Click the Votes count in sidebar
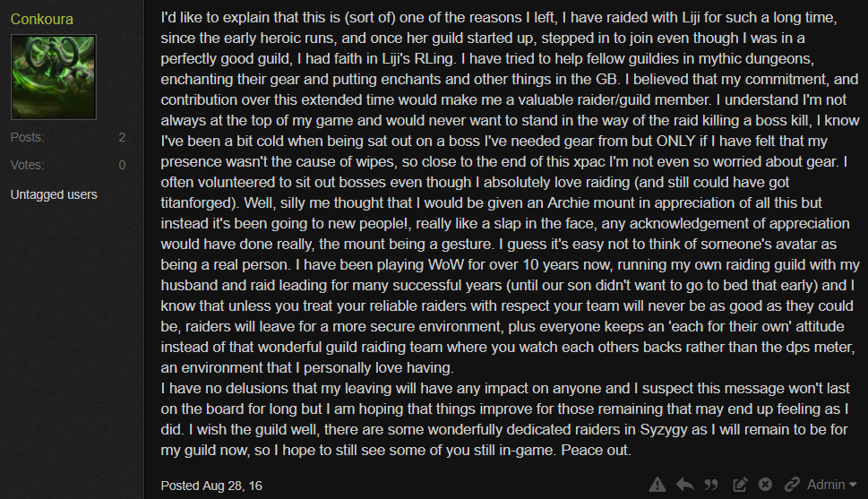The width and height of the screenshot is (868, 499). click(x=122, y=165)
